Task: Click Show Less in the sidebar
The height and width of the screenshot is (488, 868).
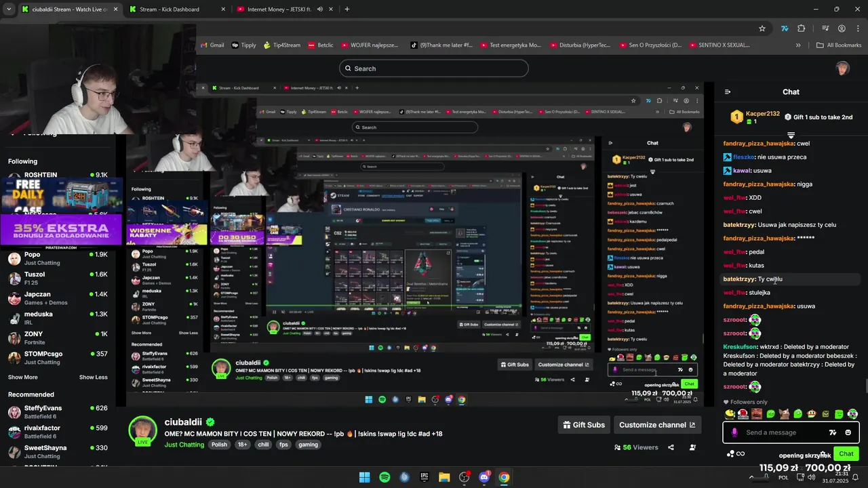Action: point(94,378)
